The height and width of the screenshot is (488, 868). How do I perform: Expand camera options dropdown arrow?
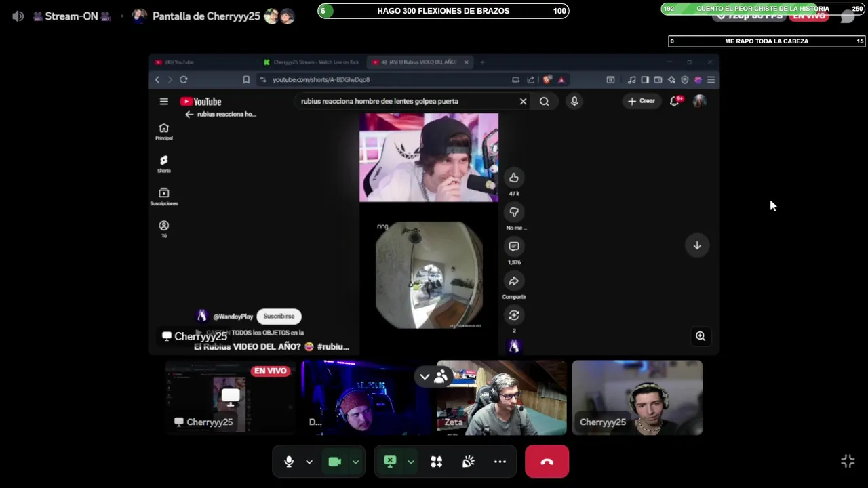click(x=355, y=462)
